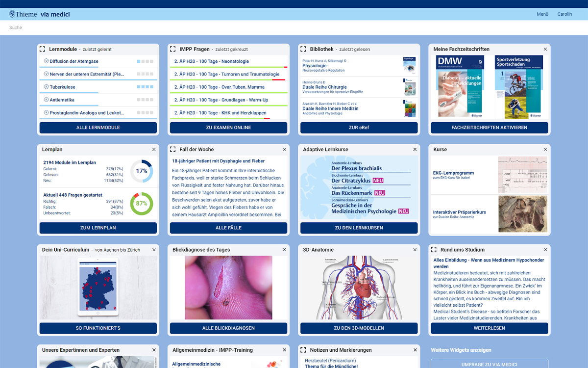This screenshot has height=368, width=588.
Task: Open the DMW journal cover thumbnail
Action: click(x=460, y=86)
